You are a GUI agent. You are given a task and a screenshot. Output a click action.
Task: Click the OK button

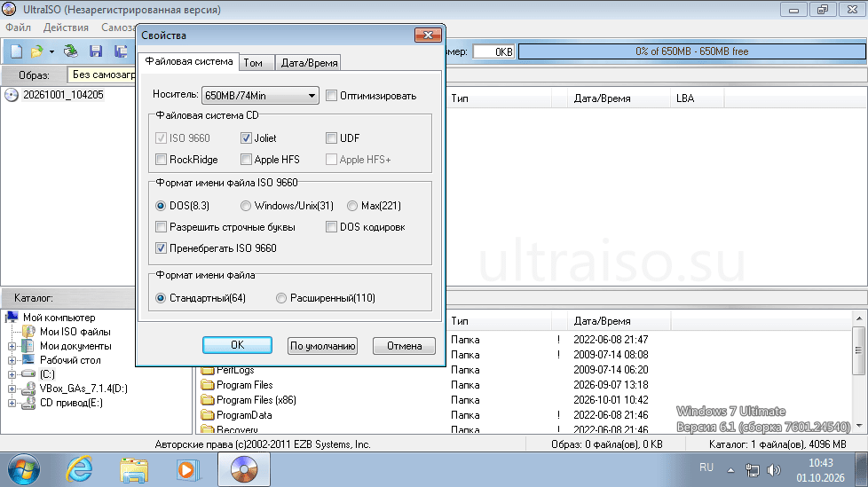click(237, 345)
